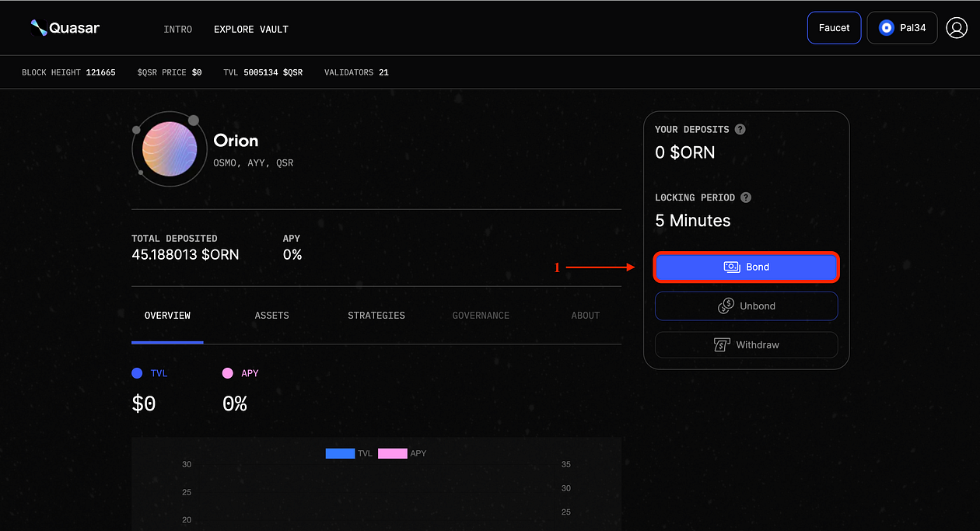Open the INTRO navigation item
The height and width of the screenshot is (531, 980).
(178, 29)
